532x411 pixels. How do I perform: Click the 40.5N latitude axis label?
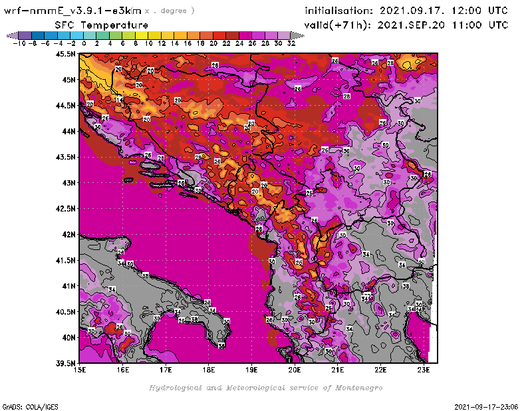coord(65,312)
